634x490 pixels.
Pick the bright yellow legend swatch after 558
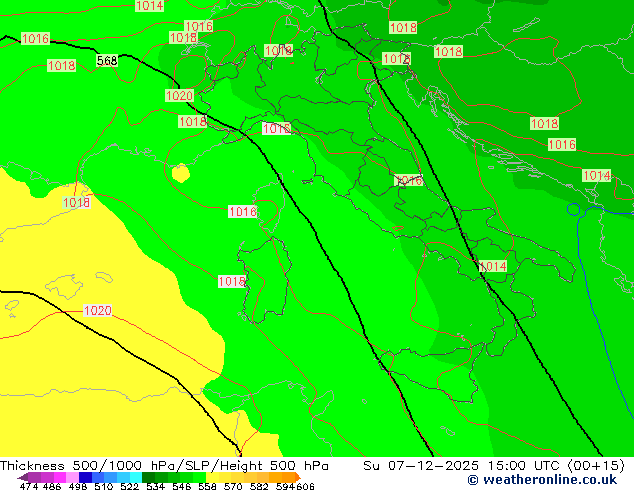pos(213,477)
